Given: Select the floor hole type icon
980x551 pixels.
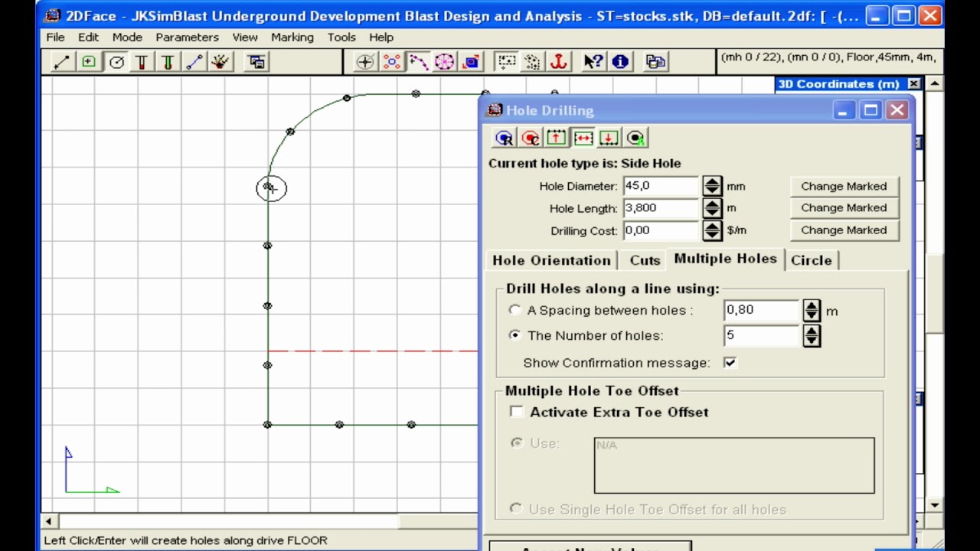Looking at the screenshot, I should 609,138.
